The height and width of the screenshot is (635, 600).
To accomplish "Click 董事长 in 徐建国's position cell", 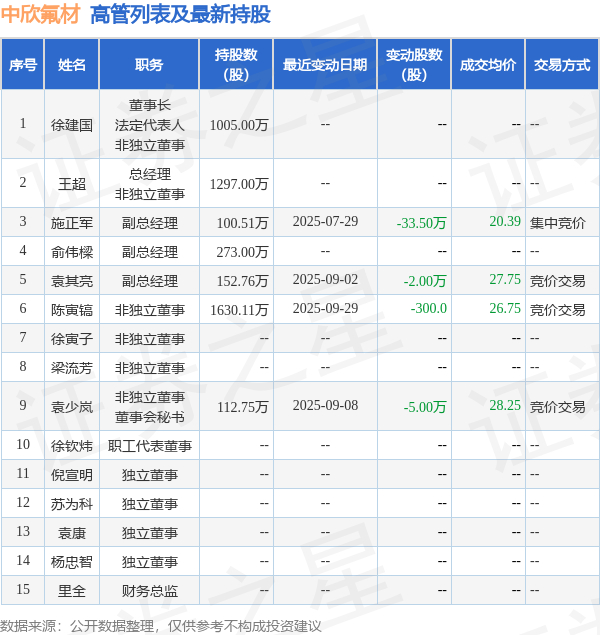I will click(x=149, y=105).
